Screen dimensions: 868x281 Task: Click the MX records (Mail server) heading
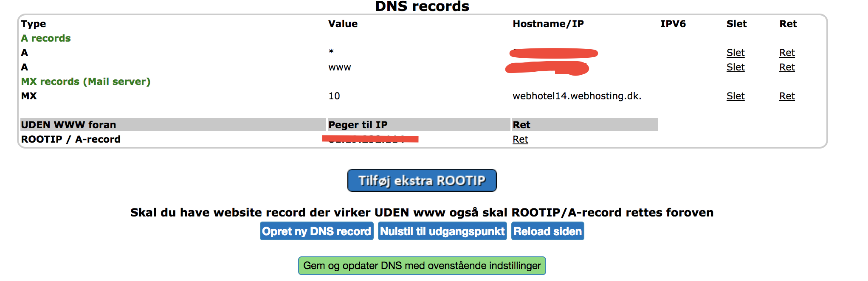pyautogui.click(x=86, y=81)
